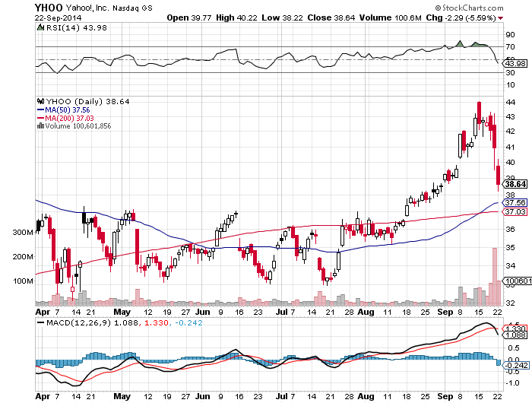Screen dimensions: 532x403
Task: Click the RSI(14) area icon
Action: (40, 27)
